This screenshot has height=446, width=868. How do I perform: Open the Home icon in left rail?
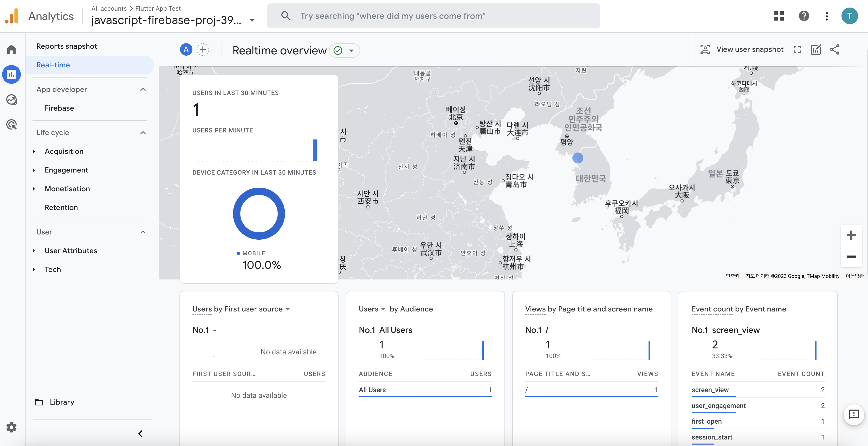click(x=11, y=49)
